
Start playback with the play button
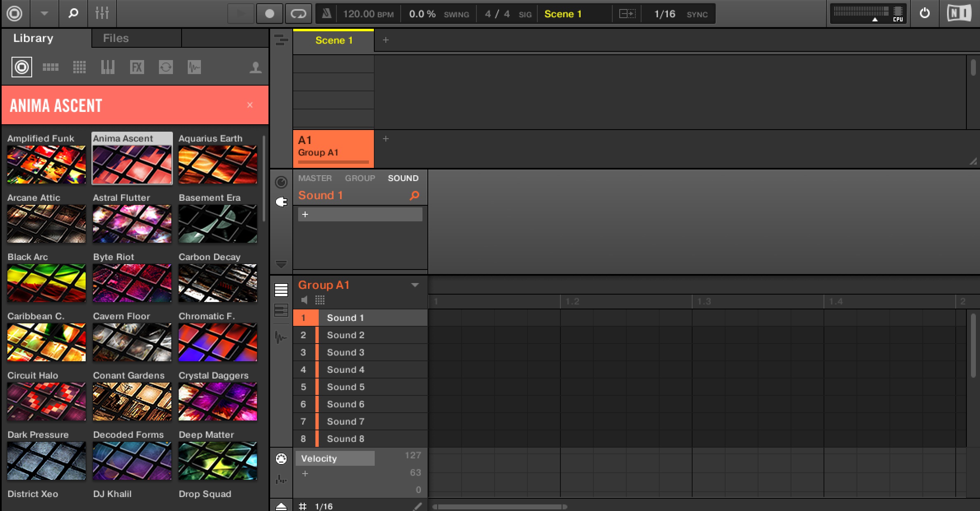tap(241, 14)
